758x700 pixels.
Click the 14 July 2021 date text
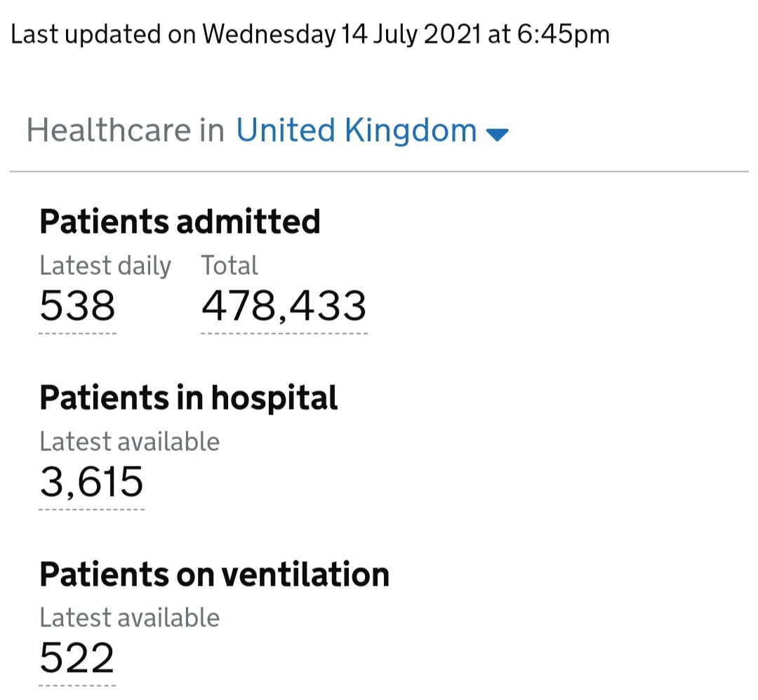[411, 35]
